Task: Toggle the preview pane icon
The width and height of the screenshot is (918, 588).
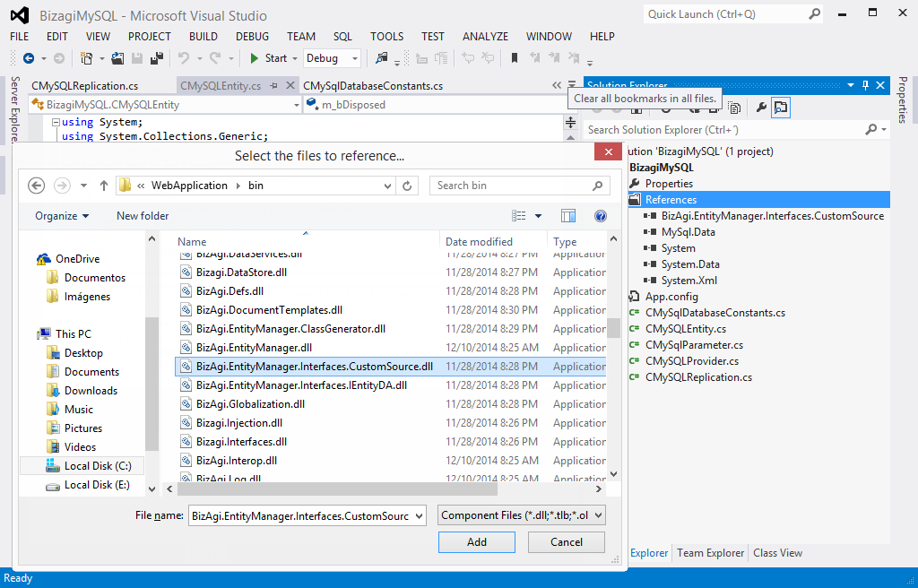Action: point(567,216)
